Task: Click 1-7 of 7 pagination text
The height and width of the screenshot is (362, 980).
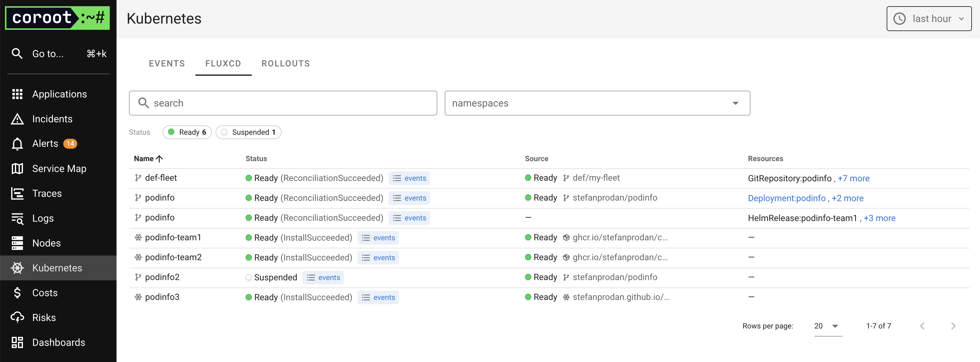Action: pos(878,326)
